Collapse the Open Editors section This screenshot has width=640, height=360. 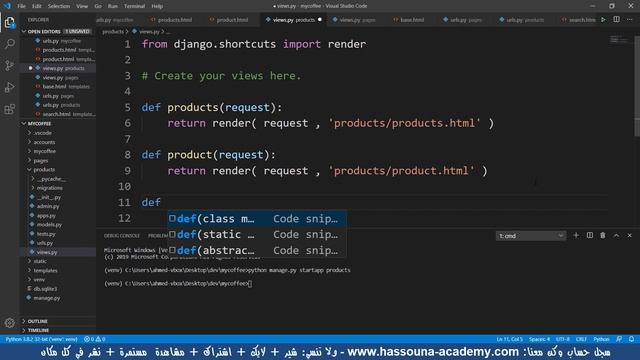(x=58, y=31)
